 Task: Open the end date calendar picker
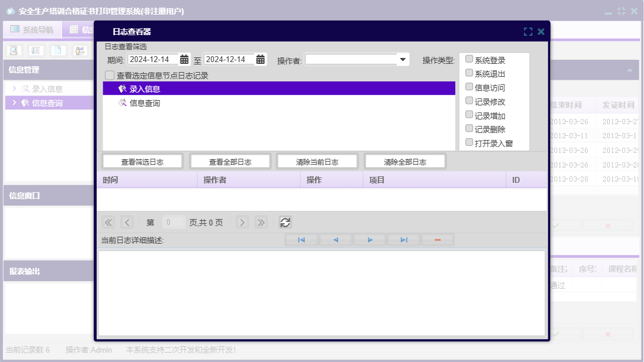[x=260, y=60]
